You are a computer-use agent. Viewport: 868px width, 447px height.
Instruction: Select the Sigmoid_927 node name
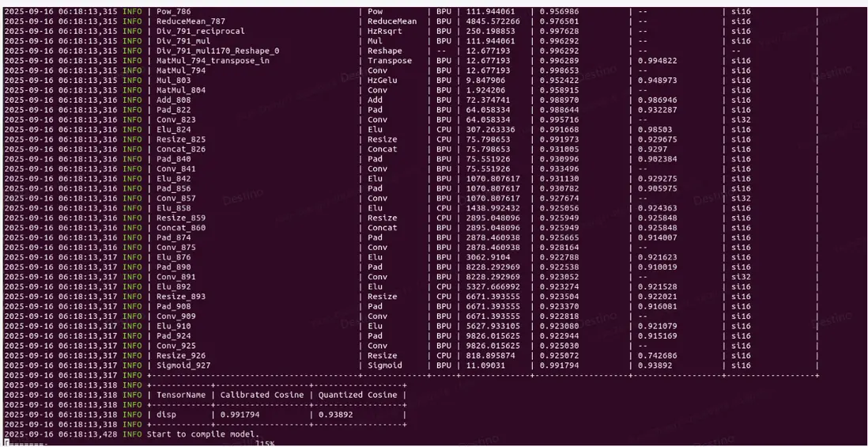click(183, 366)
